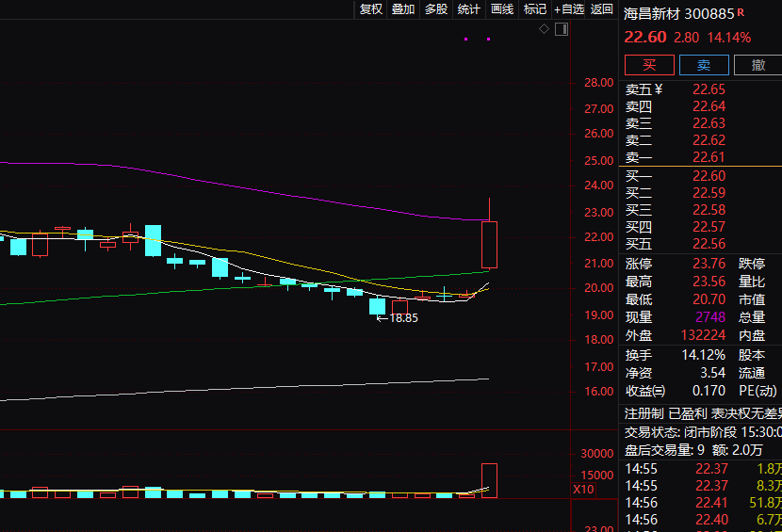Open the 标记 mark menu
Image resolution: width=782 pixels, height=532 pixels.
(534, 9)
